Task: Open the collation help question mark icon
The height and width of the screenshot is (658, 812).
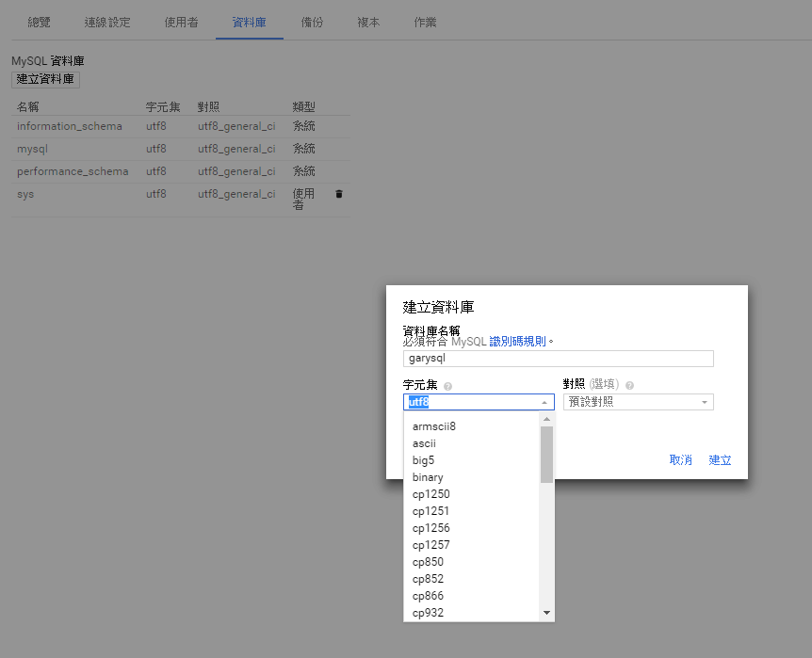Action: (629, 385)
